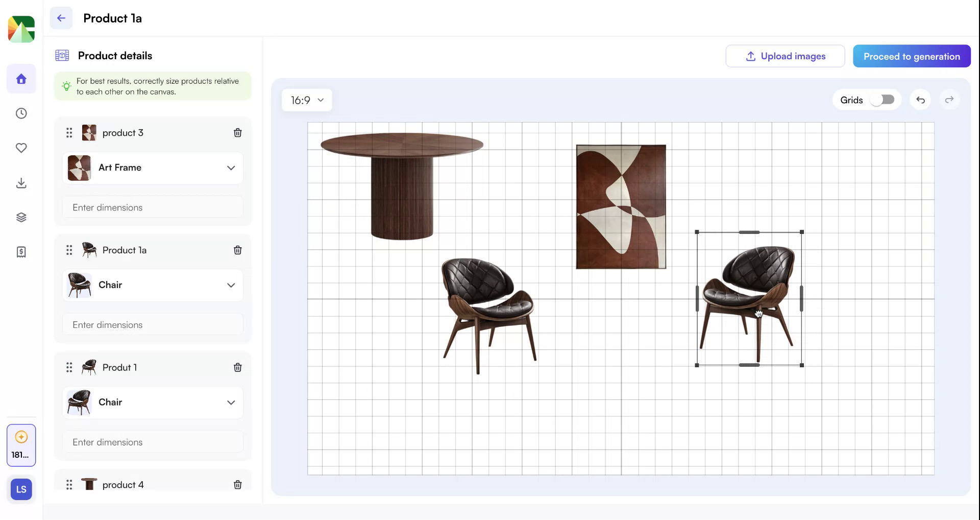Screen dimensions: 980x520
Task: Click the Product 1a thumbnail in sidebar
Action: click(89, 250)
